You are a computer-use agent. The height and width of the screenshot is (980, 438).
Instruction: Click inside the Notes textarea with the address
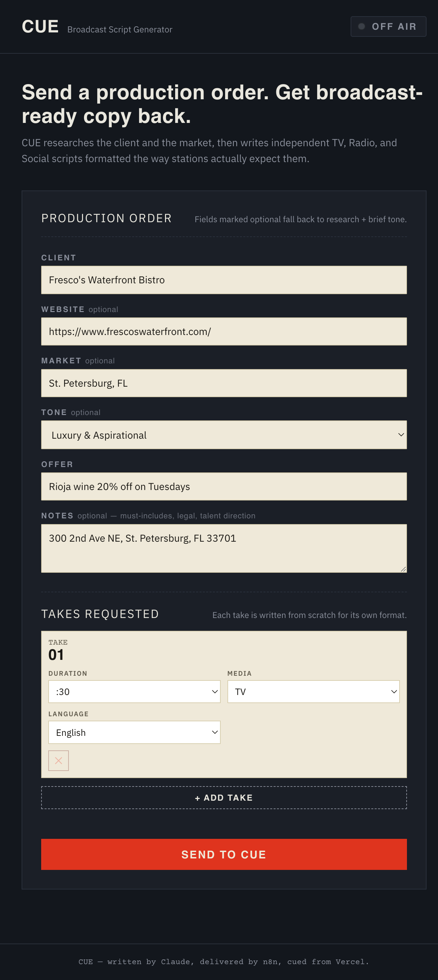[x=224, y=548]
